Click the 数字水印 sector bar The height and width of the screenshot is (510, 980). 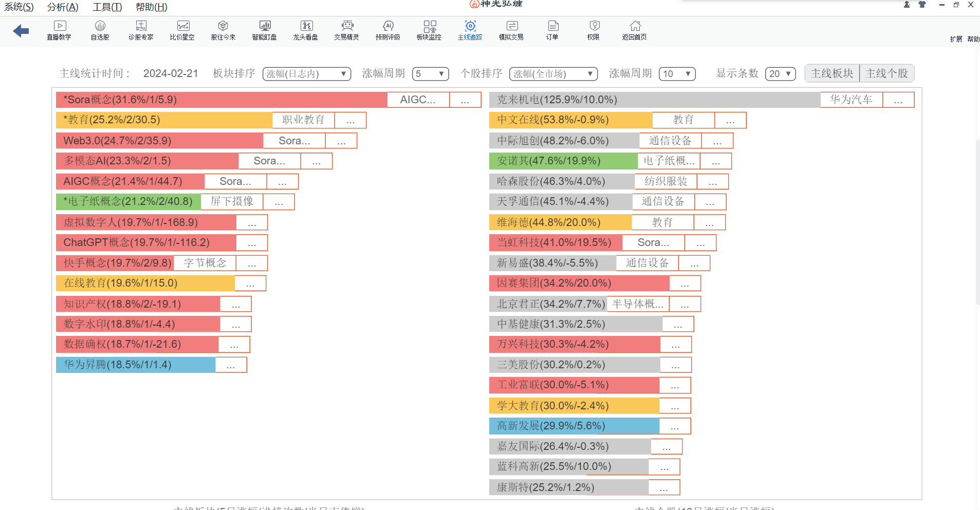[x=138, y=324]
